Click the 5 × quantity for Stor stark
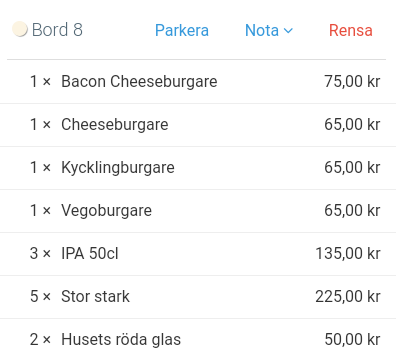Viewport: 396px width, 361px height. (x=40, y=296)
